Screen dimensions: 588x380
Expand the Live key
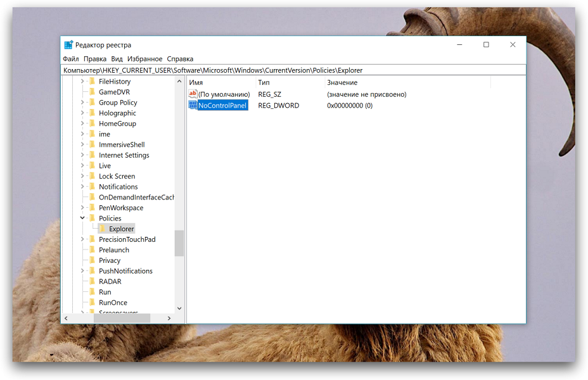82,165
